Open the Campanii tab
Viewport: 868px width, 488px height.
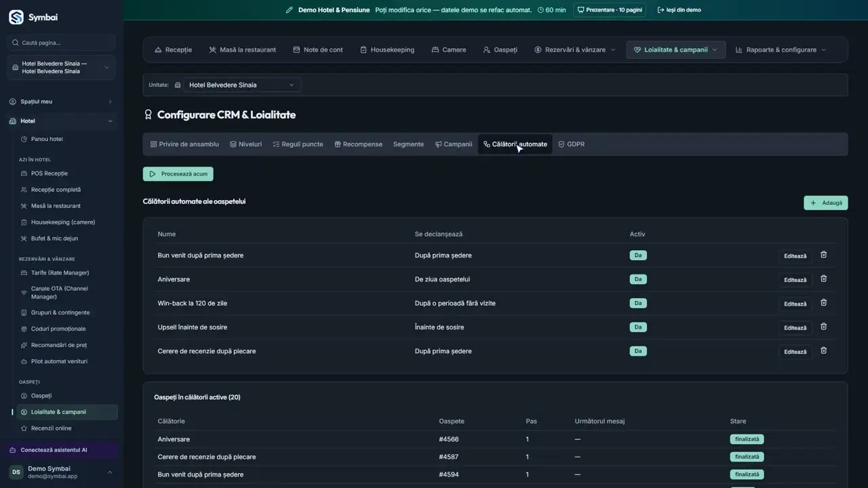(x=454, y=144)
